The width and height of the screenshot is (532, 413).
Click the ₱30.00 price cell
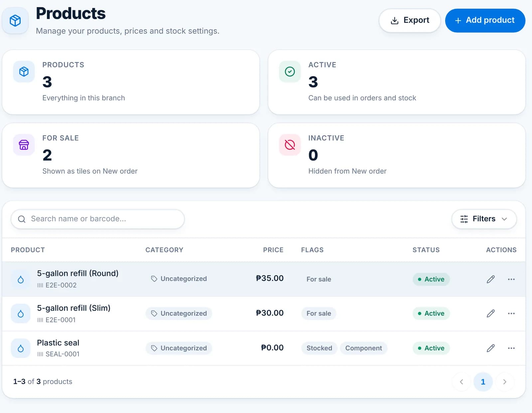(x=270, y=313)
